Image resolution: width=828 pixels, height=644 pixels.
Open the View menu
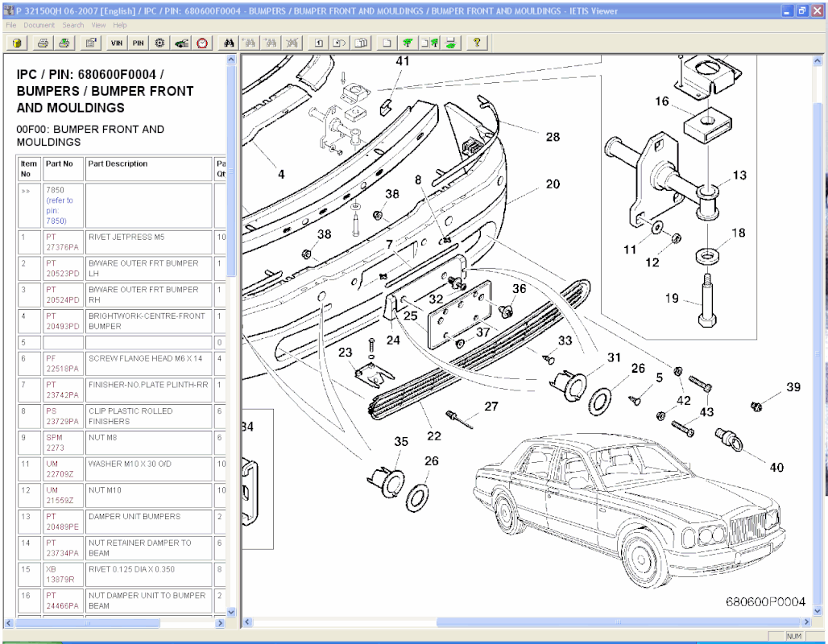pyautogui.click(x=98, y=25)
